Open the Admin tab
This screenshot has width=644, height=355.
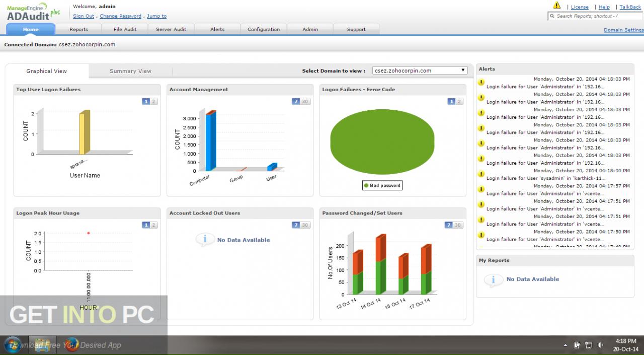coord(310,29)
